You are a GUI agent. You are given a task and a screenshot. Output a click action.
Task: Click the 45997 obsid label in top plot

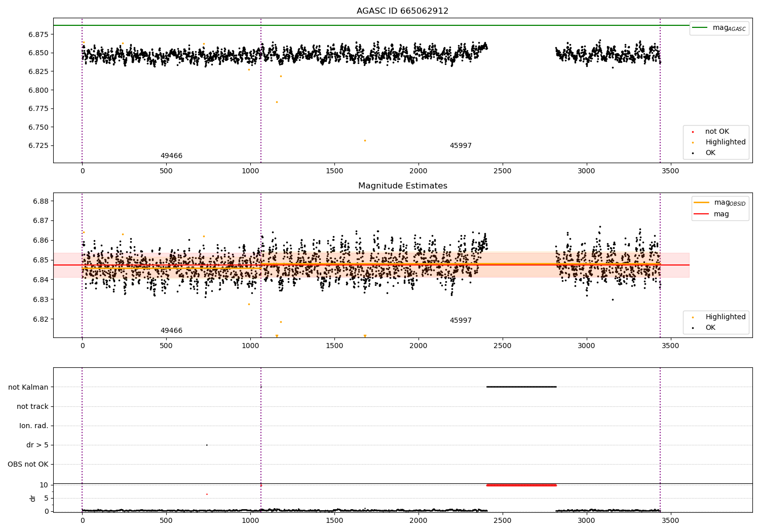461,146
